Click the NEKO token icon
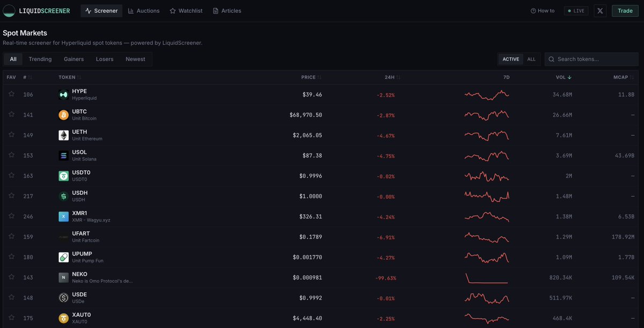The height and width of the screenshot is (328, 644). [63, 278]
